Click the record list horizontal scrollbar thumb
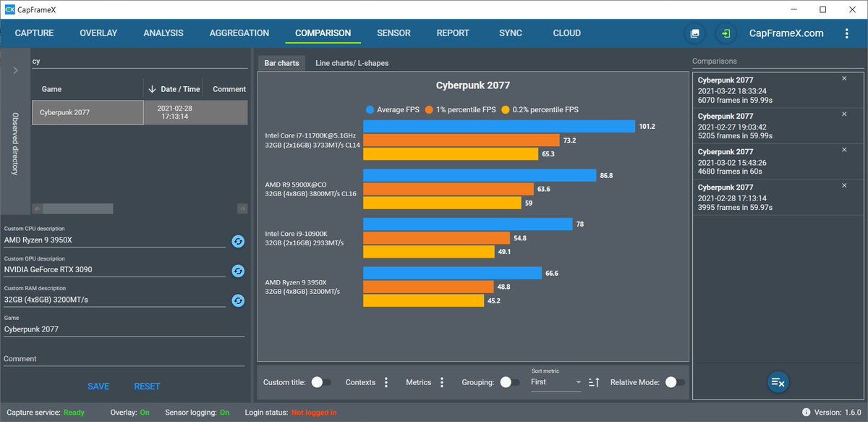This screenshot has width=868, height=422. click(77, 208)
